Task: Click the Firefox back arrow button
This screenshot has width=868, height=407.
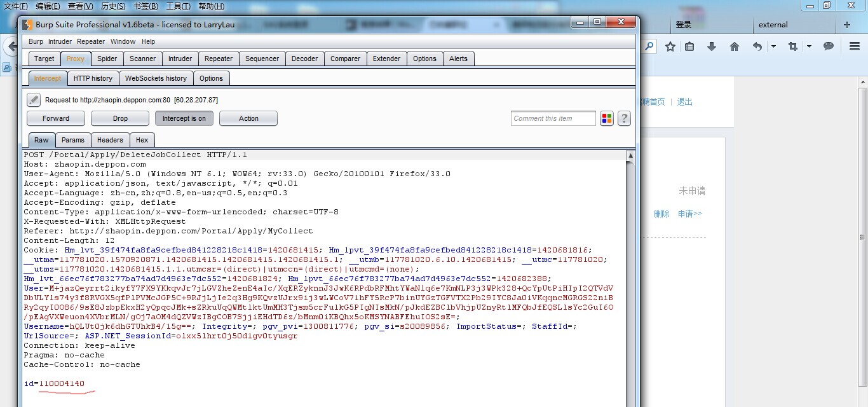Action: tap(11, 46)
